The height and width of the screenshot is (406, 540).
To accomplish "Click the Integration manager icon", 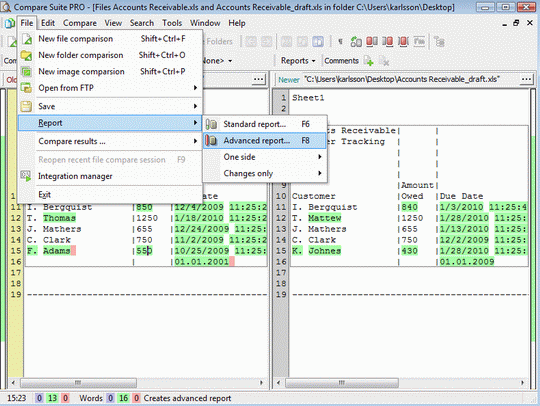I will 27,176.
